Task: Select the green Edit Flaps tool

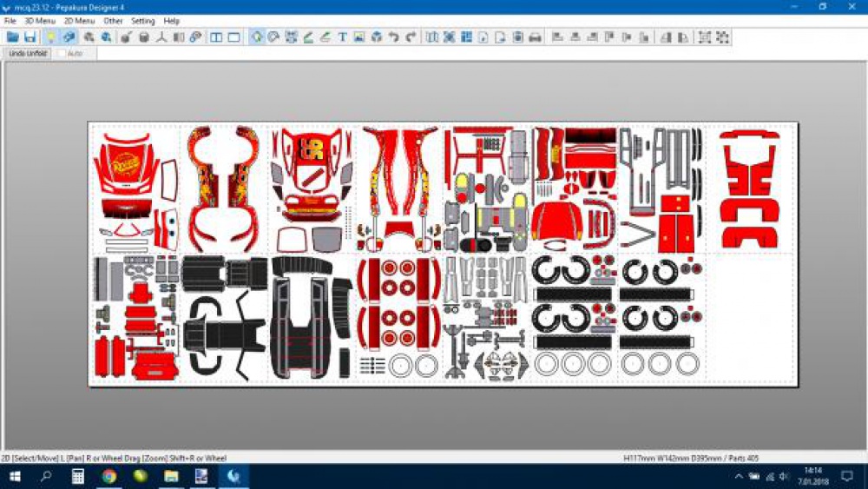Action: 308,37
